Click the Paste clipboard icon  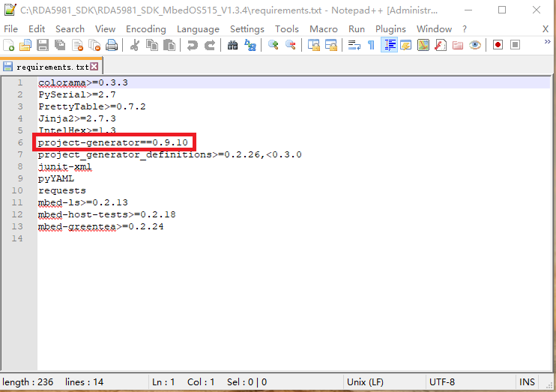pos(169,45)
